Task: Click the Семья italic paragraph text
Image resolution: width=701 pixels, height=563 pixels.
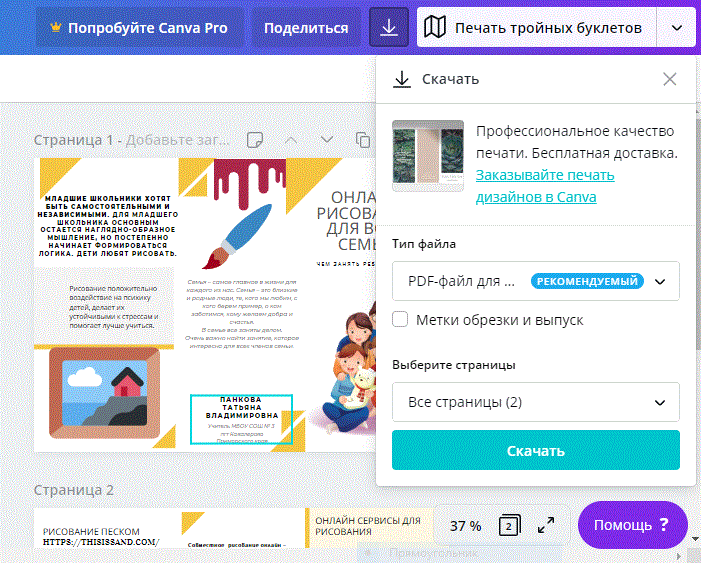Action: tap(242, 314)
